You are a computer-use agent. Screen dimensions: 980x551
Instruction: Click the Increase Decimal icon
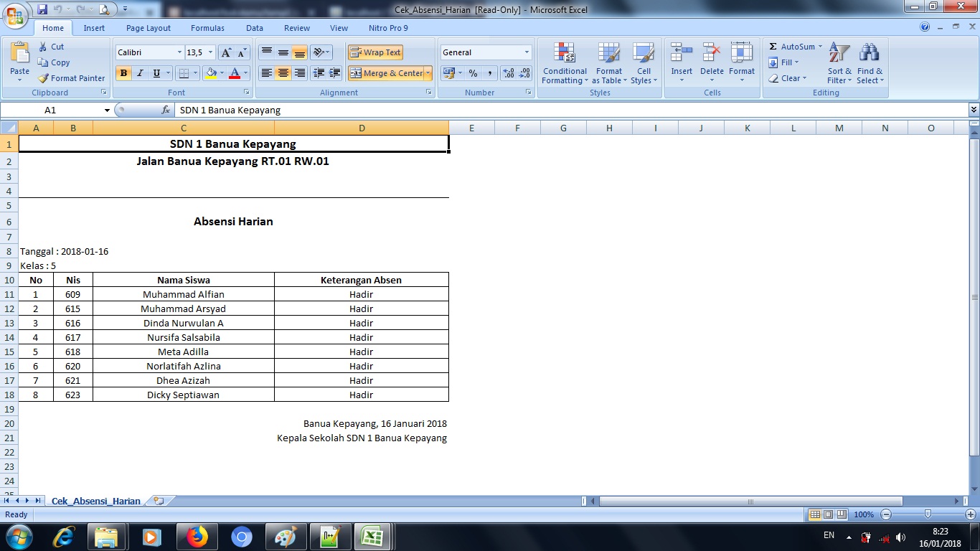[x=507, y=73]
